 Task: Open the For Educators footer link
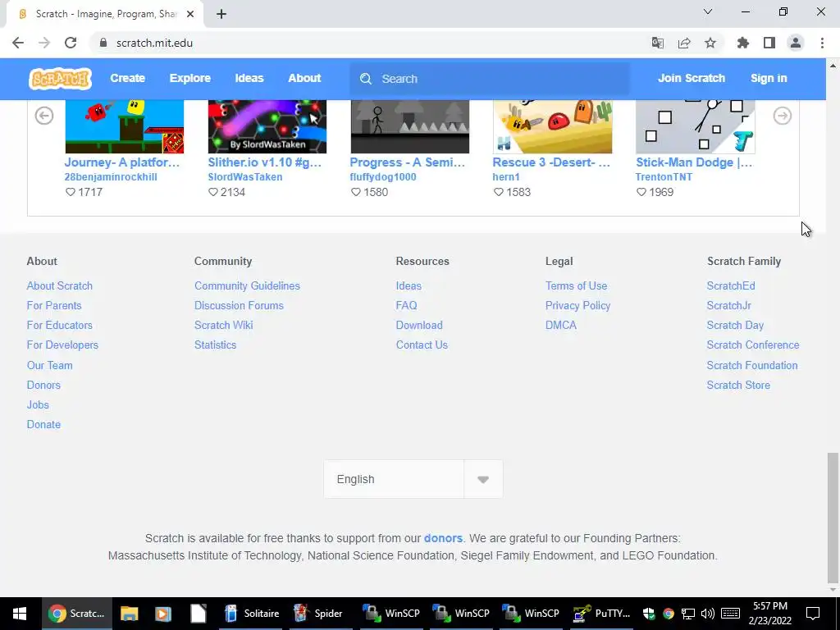coord(59,326)
